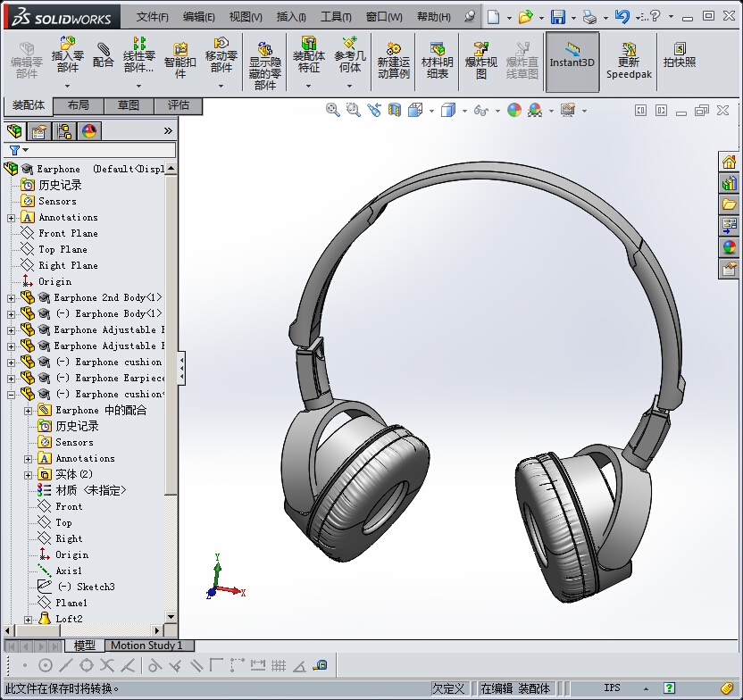743x700 pixels.
Task: Select the Mate (配合) tool
Action: tap(104, 55)
